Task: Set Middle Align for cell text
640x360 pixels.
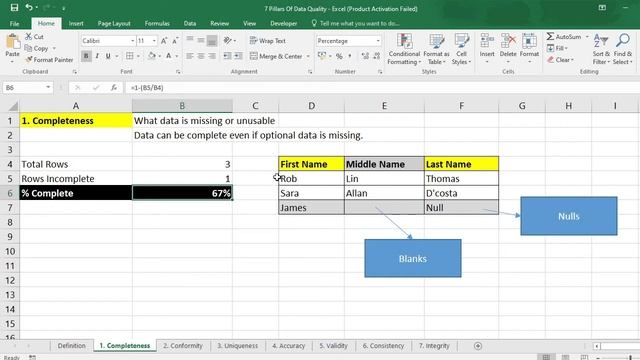Action: [x=201, y=40]
